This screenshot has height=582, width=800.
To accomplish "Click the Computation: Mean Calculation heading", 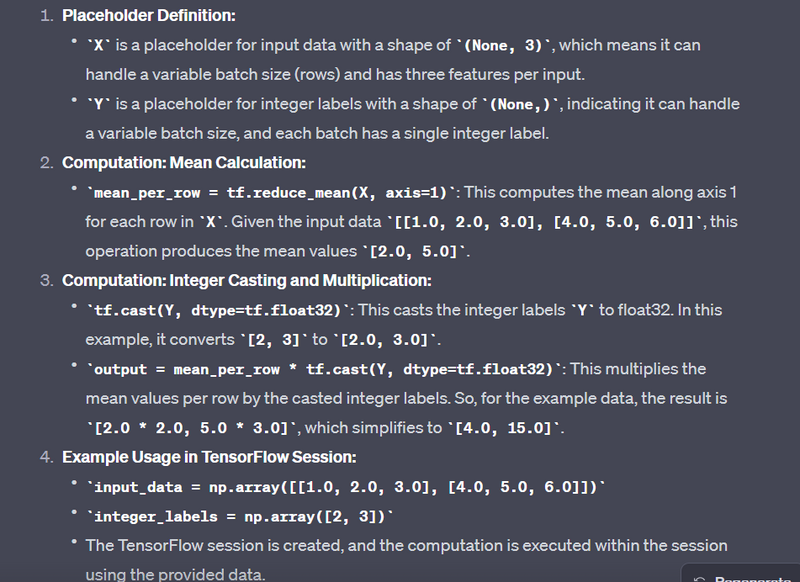I will coord(184,162).
